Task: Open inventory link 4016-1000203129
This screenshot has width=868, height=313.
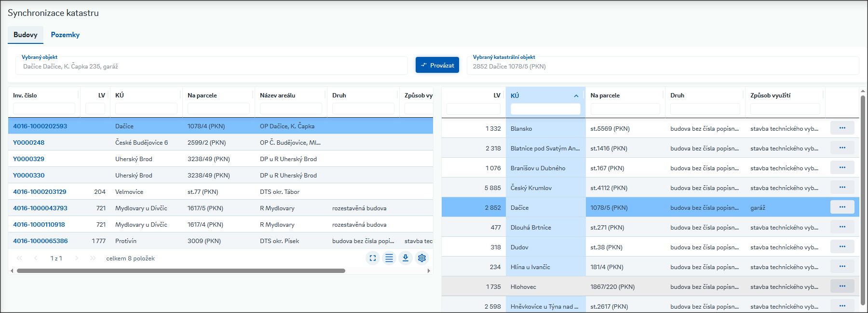Action: [x=40, y=192]
